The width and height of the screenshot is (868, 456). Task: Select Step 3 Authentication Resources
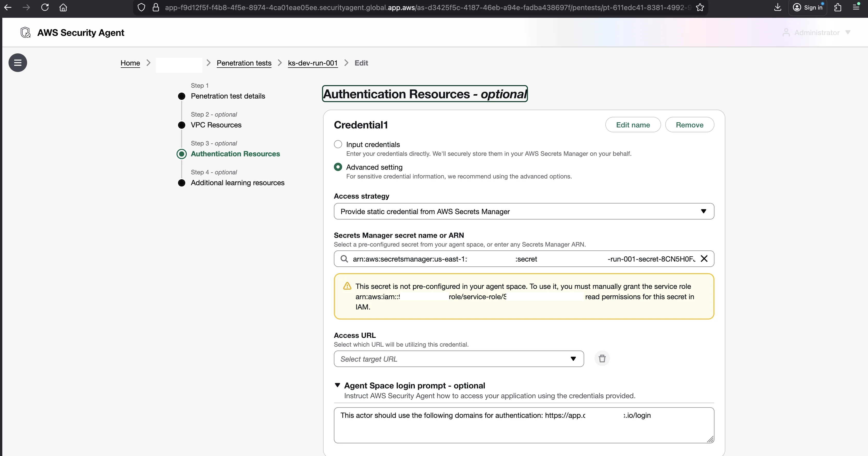235,154
